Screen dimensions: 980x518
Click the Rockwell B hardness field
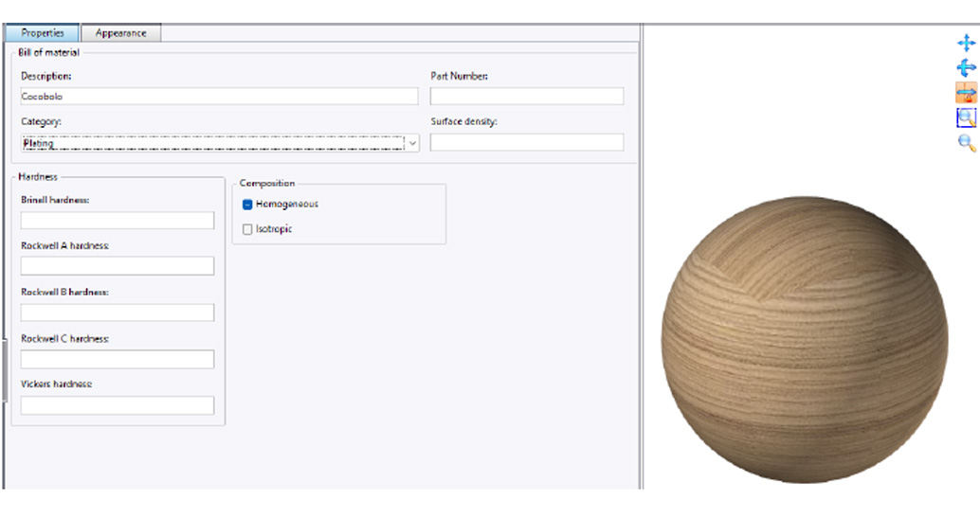[118, 313]
